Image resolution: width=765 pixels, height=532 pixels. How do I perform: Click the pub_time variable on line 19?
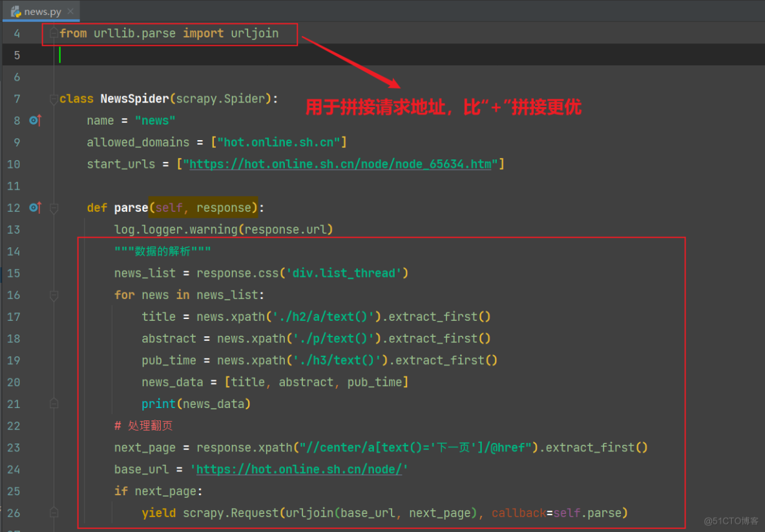(169, 360)
